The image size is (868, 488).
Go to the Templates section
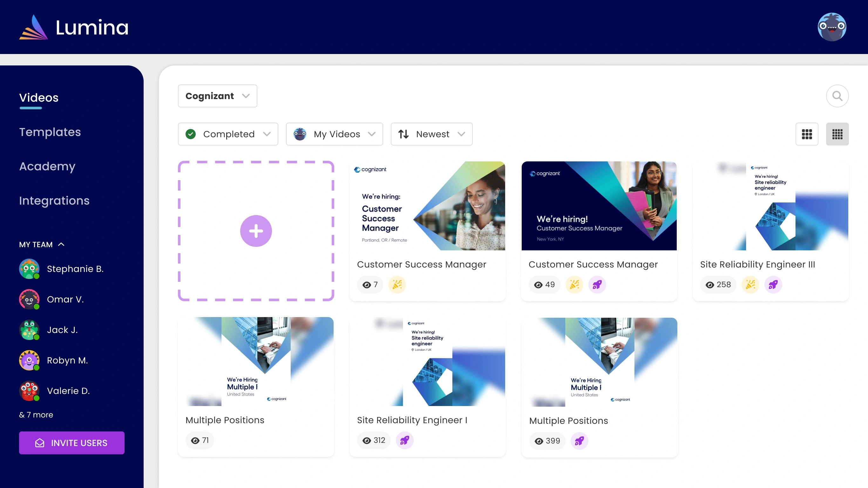(x=50, y=132)
